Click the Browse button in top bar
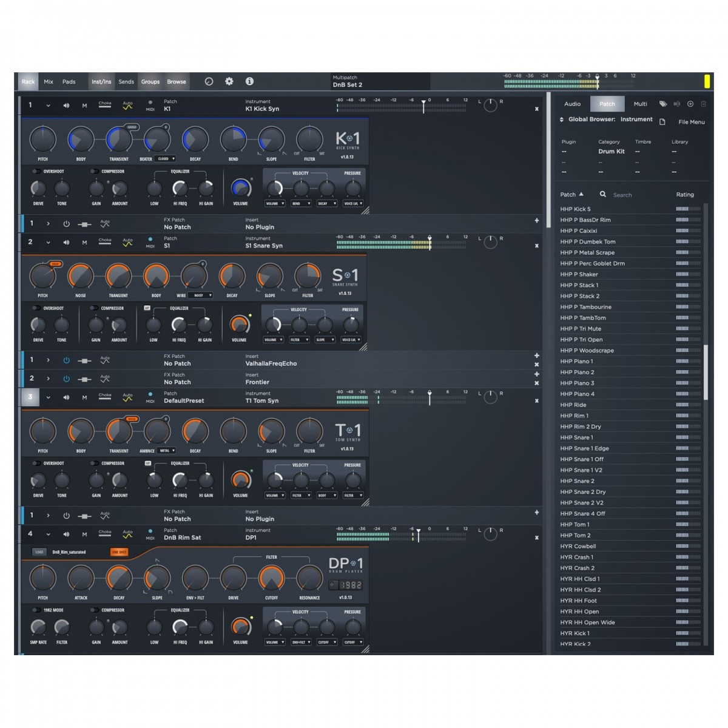 [x=177, y=82]
